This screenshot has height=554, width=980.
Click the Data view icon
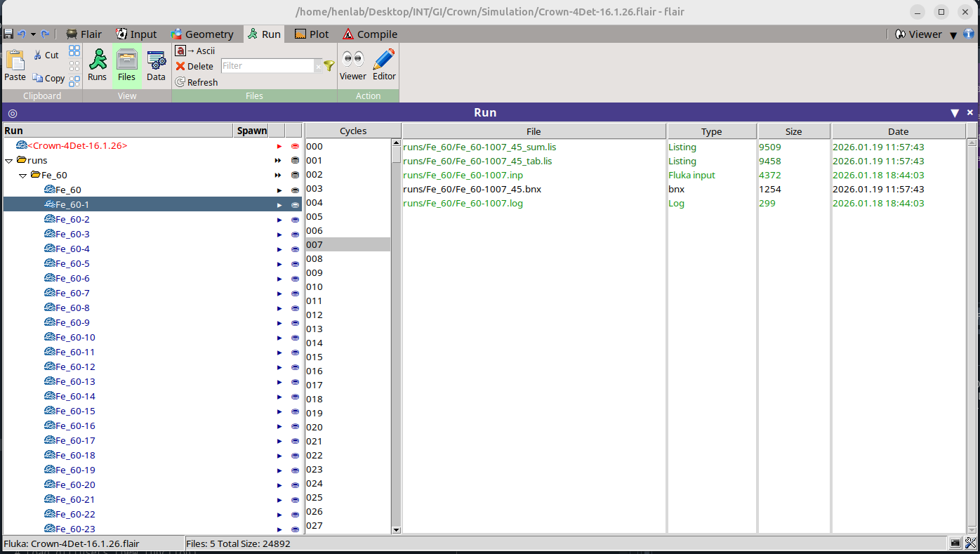click(156, 65)
